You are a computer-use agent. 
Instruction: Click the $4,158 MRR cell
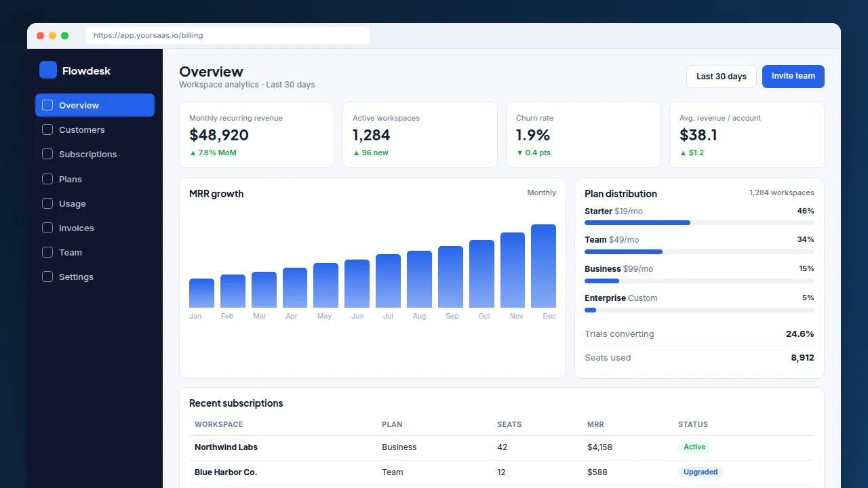point(599,447)
